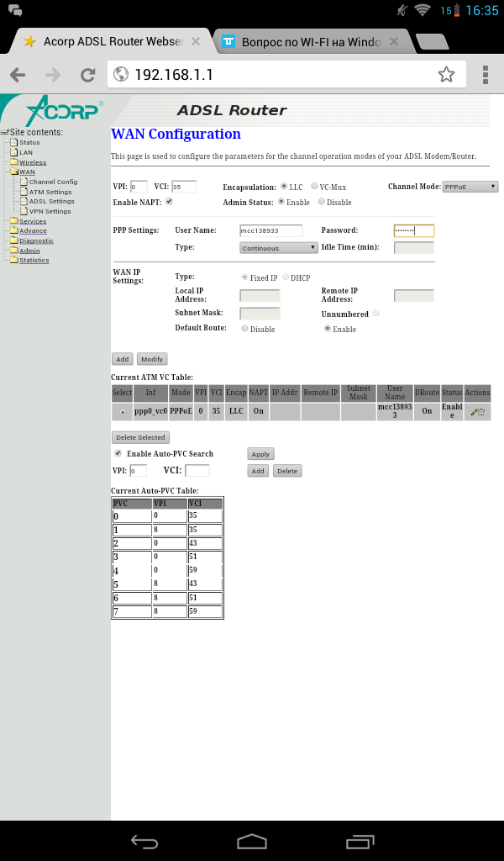The height and width of the screenshot is (861, 504).
Task: Click the Acorp logo
Action: click(63, 111)
